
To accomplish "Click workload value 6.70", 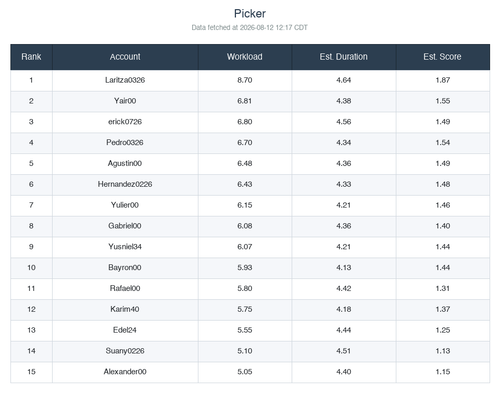I will pyautogui.click(x=245, y=143).
